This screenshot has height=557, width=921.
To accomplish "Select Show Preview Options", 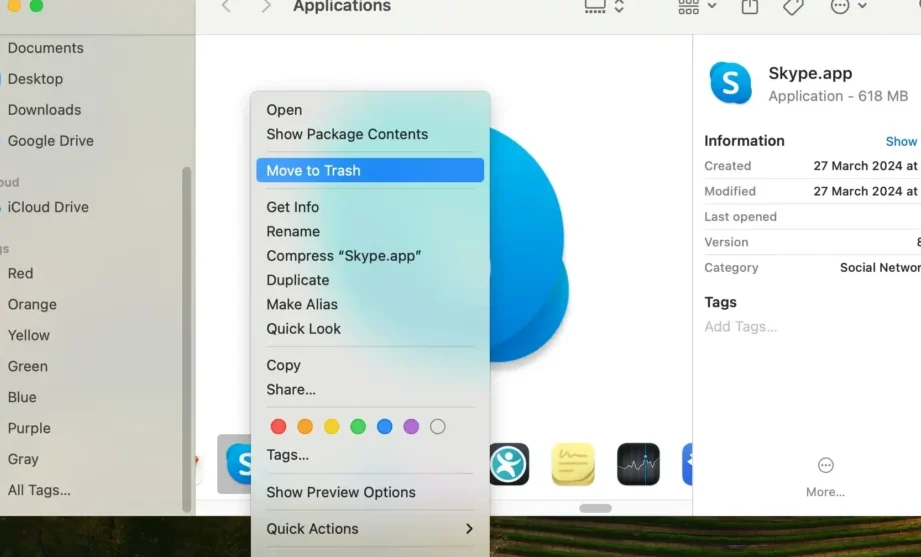I will pyautogui.click(x=370, y=492).
